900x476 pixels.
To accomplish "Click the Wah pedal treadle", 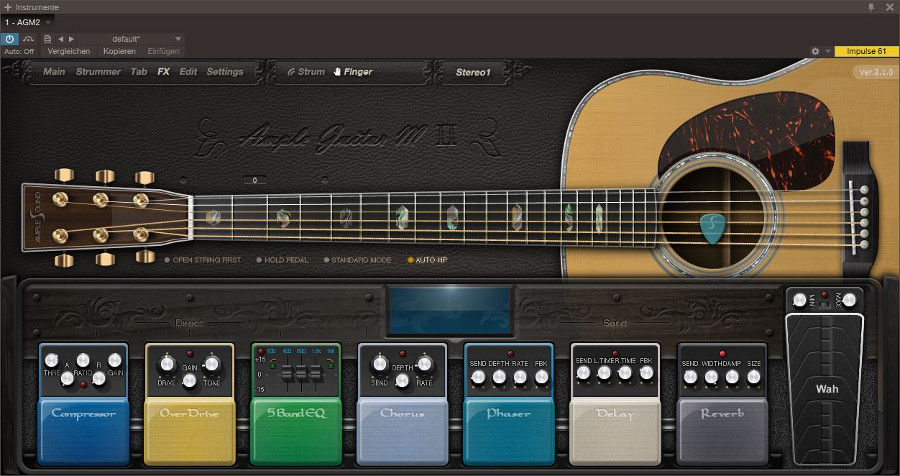I will click(x=827, y=389).
